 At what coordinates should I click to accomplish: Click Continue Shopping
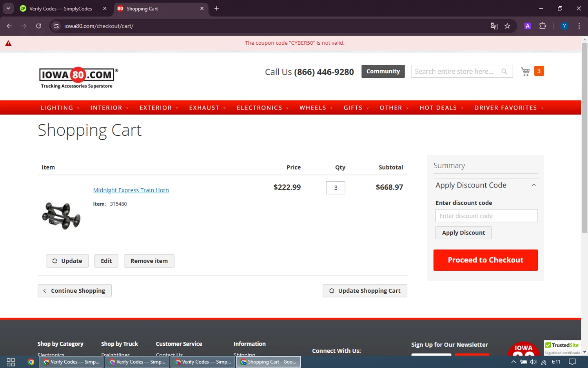[x=74, y=291]
